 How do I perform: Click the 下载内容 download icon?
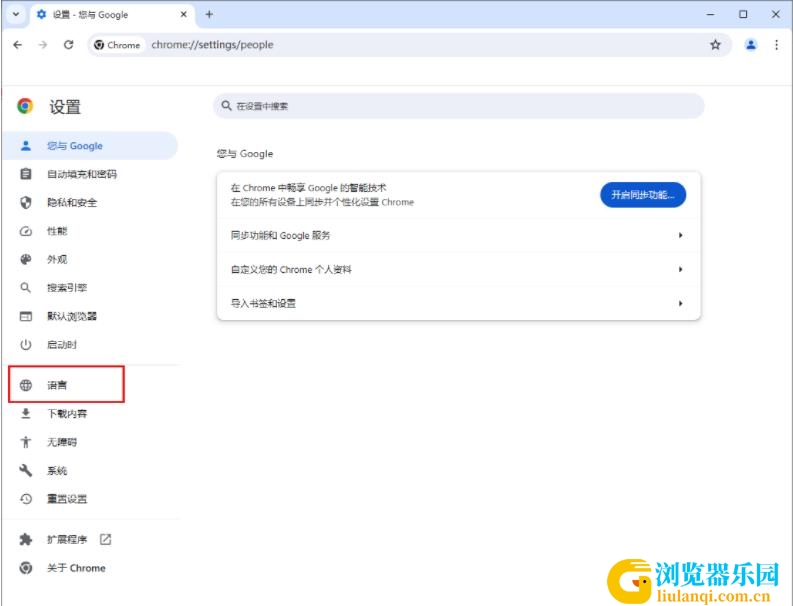pos(26,413)
